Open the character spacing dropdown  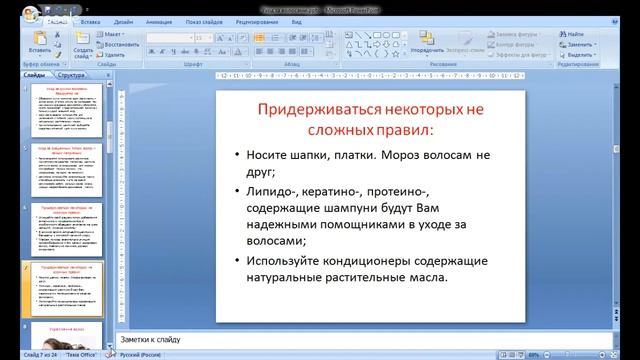[x=208, y=51]
